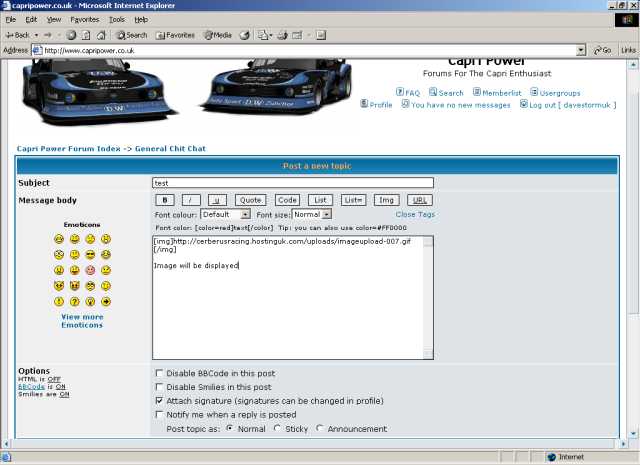Click the Print toolbar icon

coord(282,35)
